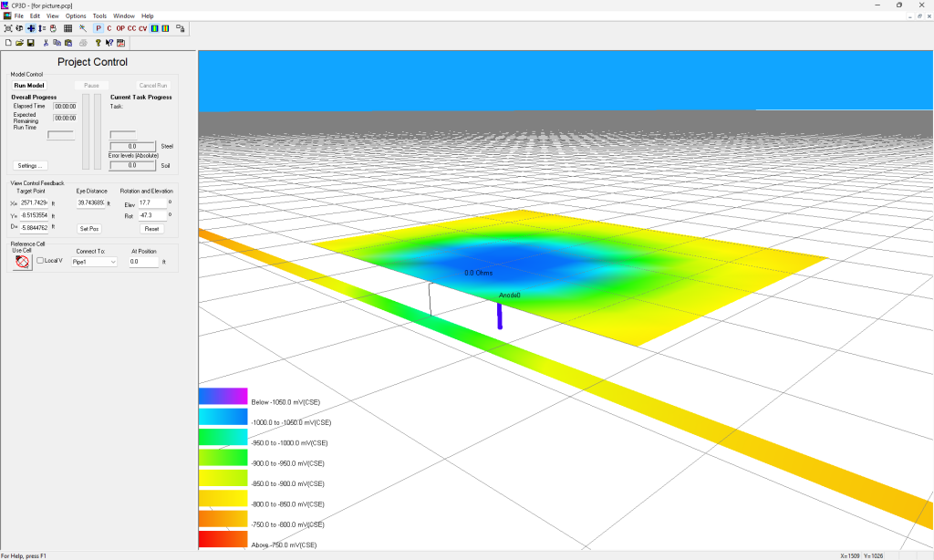The height and width of the screenshot is (560, 934).
Task: Enable the Local V checkbox
Action: (39, 260)
